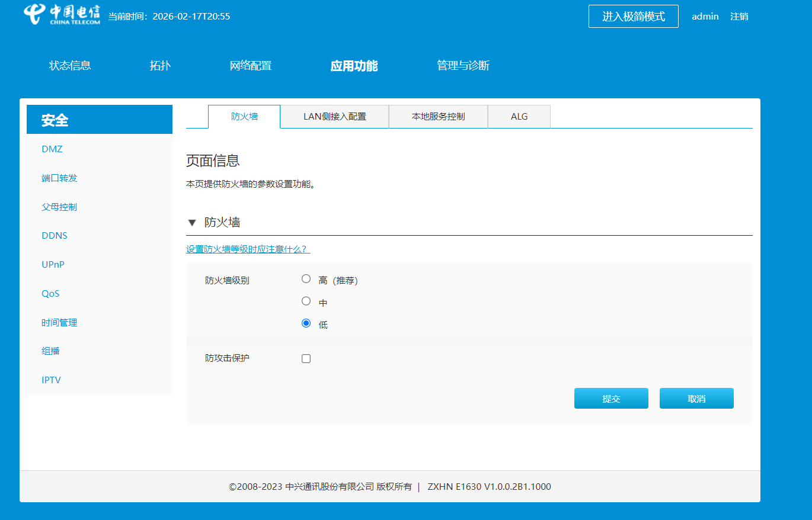The width and height of the screenshot is (812, 520).
Task: Select the 中 firewall level radio
Action: click(306, 301)
